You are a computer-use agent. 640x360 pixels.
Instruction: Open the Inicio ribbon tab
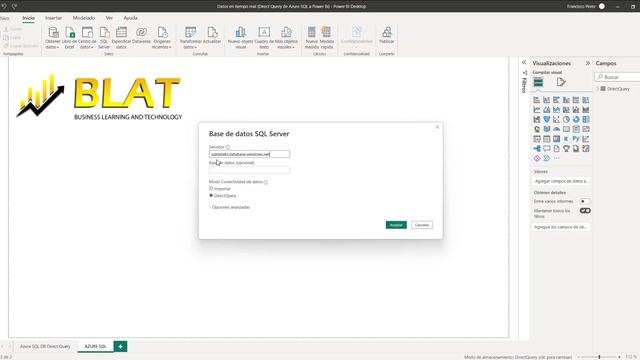[x=29, y=18]
